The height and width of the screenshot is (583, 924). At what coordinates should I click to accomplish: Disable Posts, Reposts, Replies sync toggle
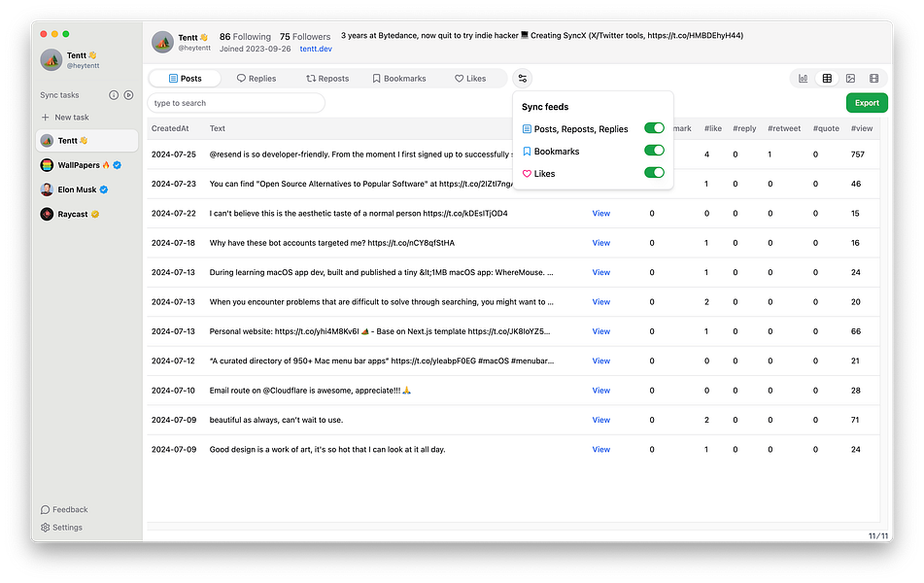(x=654, y=128)
